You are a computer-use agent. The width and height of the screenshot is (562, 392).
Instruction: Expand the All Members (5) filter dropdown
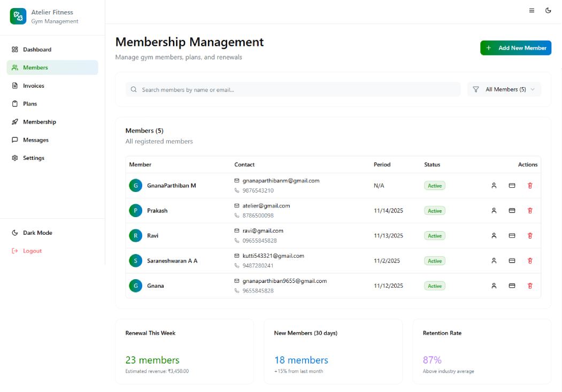coord(504,90)
